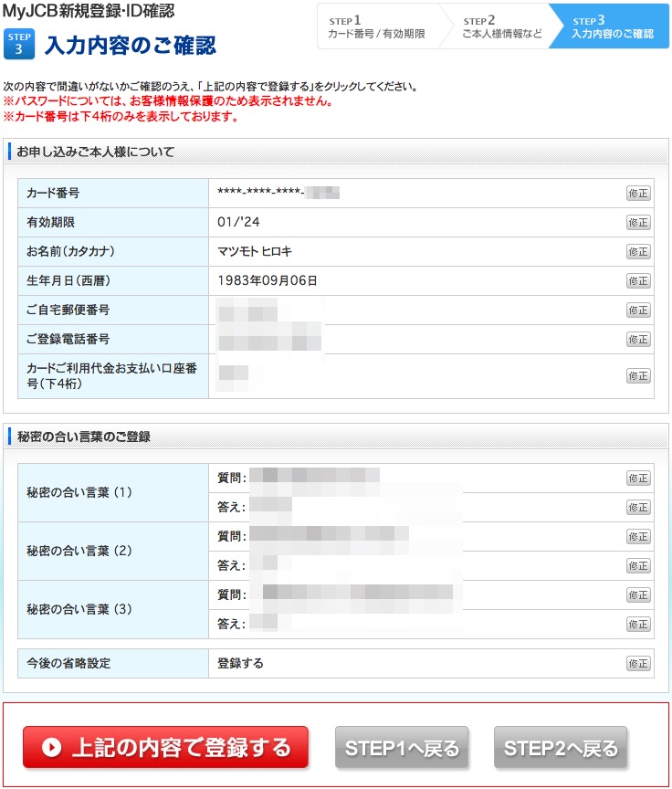The height and width of the screenshot is (789, 672).
Task: Edit the 有効期限 expiration date entry
Action: click(638, 222)
